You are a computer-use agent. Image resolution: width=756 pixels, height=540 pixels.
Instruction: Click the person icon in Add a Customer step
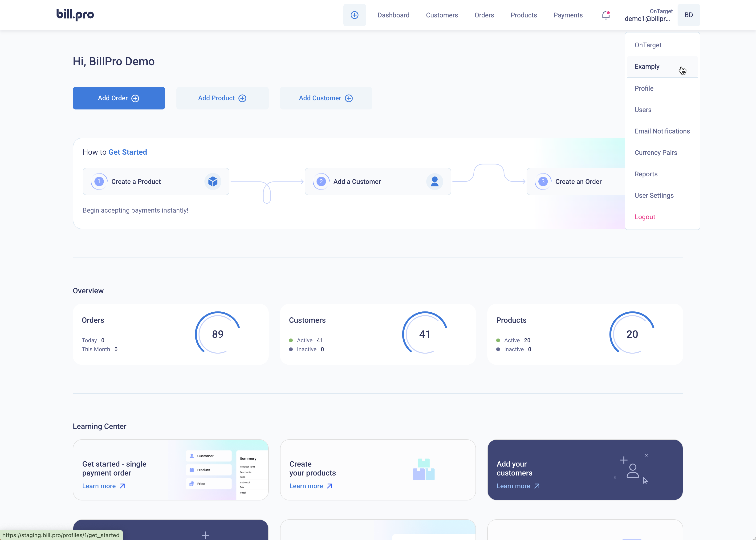(435, 181)
